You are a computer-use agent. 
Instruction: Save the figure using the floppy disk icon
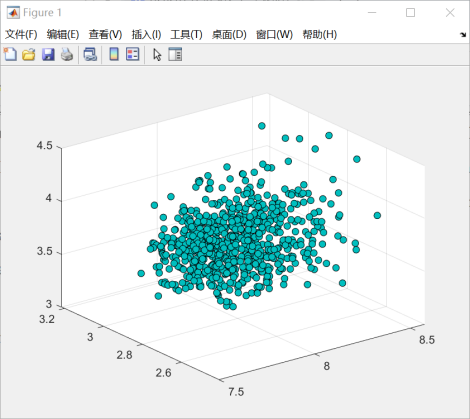(x=48, y=54)
